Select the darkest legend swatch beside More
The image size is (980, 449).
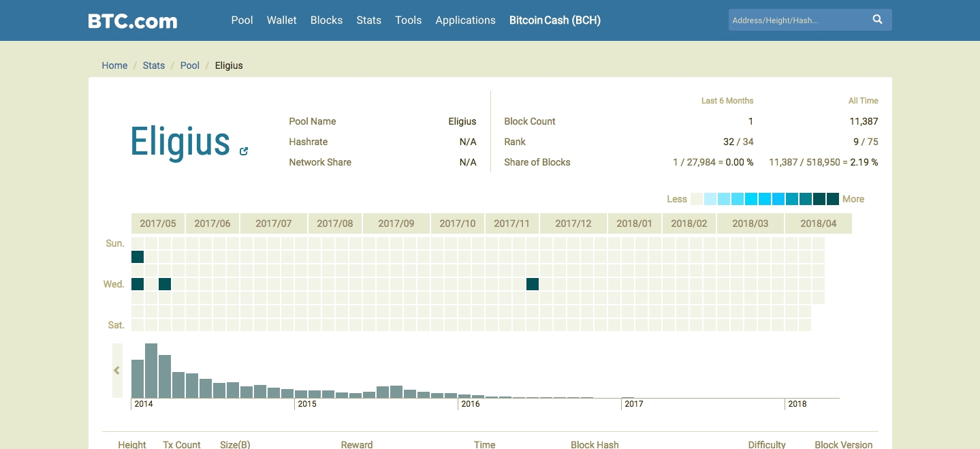833,199
